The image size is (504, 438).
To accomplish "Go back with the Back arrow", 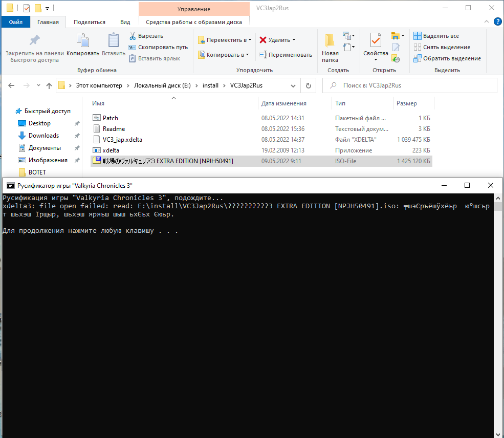I will [11, 85].
